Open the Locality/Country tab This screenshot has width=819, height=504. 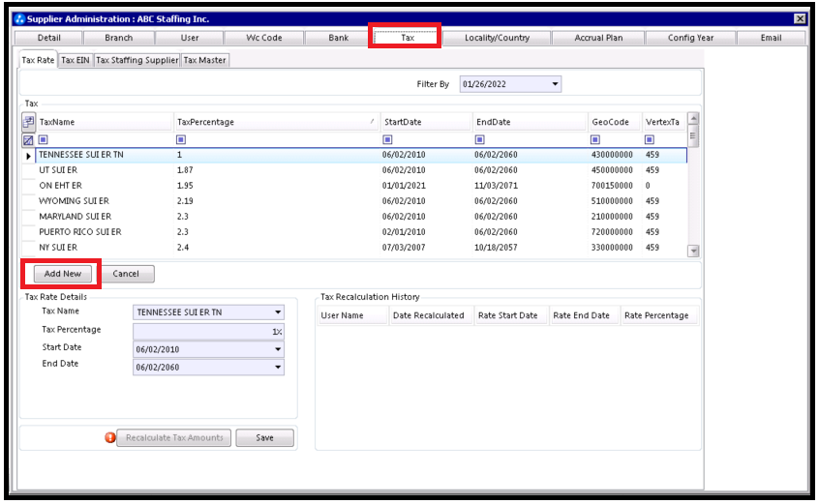tap(497, 38)
